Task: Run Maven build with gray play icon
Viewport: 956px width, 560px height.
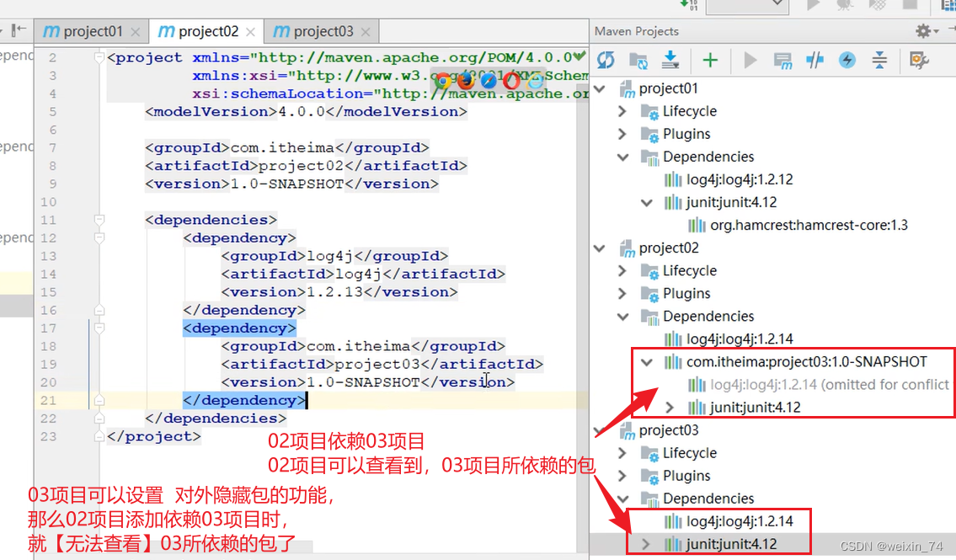Action: pyautogui.click(x=750, y=60)
